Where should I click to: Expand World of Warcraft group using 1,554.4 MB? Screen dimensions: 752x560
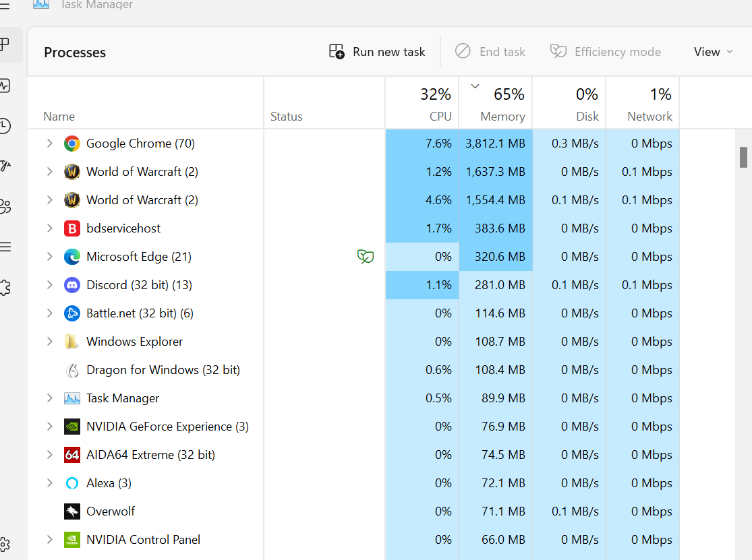coord(49,199)
